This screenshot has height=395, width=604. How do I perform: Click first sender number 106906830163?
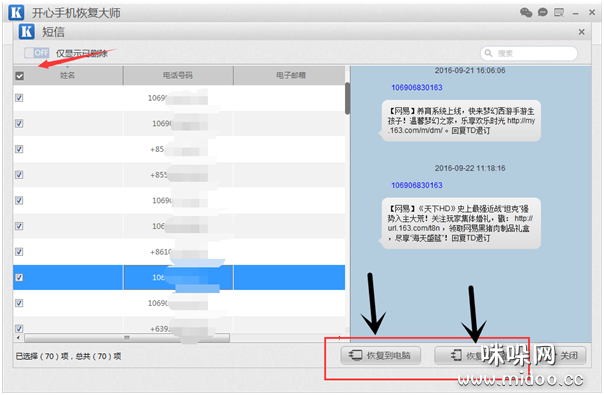tap(417, 87)
